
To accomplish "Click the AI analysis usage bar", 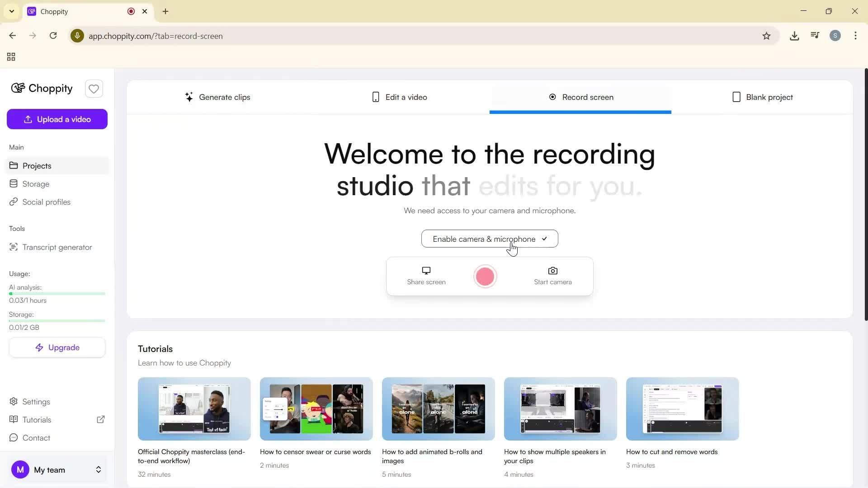I will point(57,293).
